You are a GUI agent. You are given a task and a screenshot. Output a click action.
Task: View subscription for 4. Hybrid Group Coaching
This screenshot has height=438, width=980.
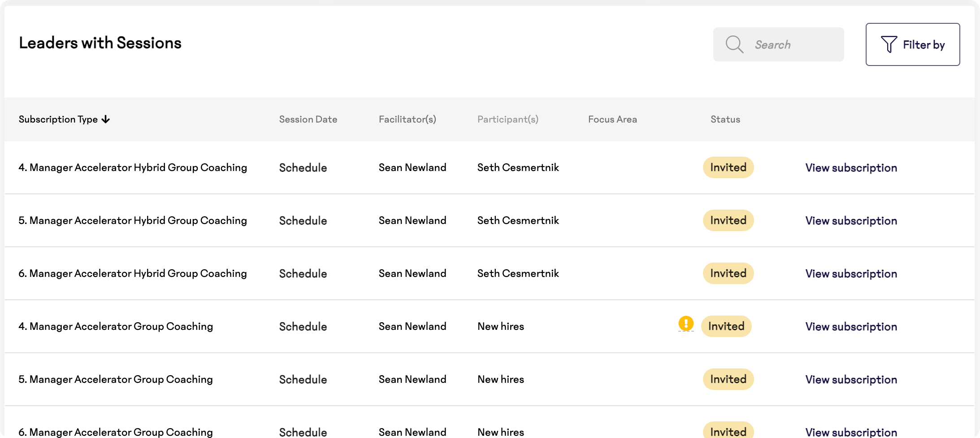851,168
